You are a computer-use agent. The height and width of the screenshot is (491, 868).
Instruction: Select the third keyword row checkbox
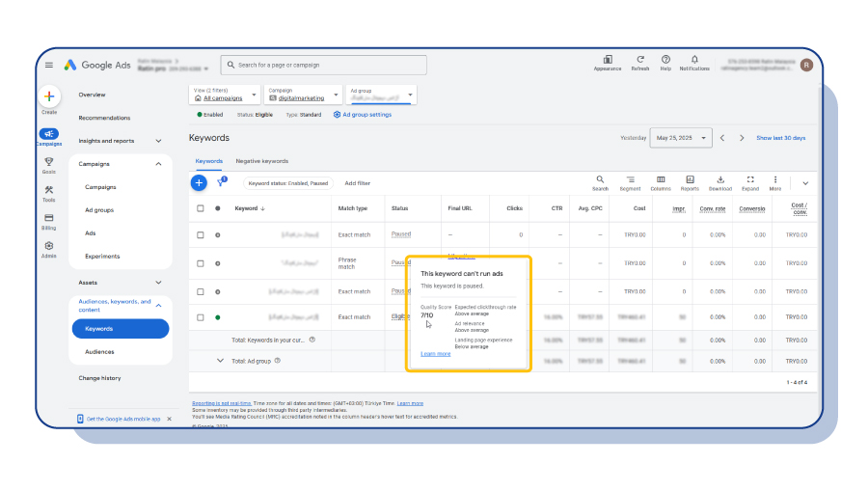click(201, 291)
